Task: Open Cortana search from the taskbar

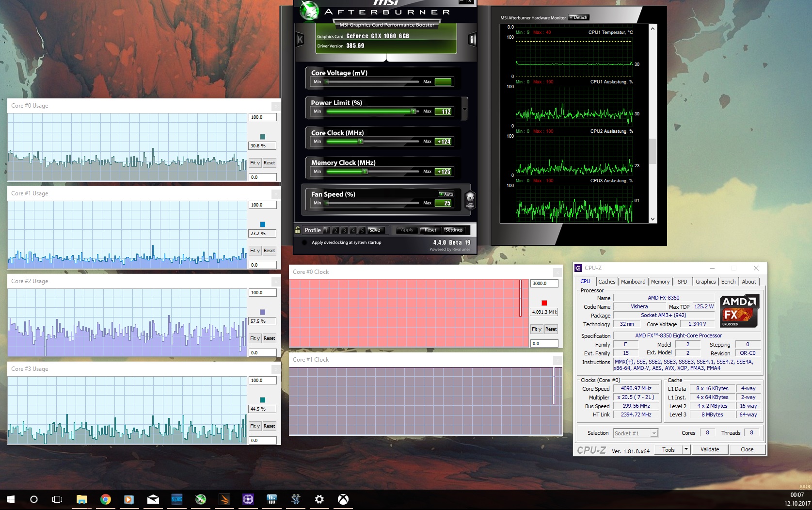Action: (34, 499)
